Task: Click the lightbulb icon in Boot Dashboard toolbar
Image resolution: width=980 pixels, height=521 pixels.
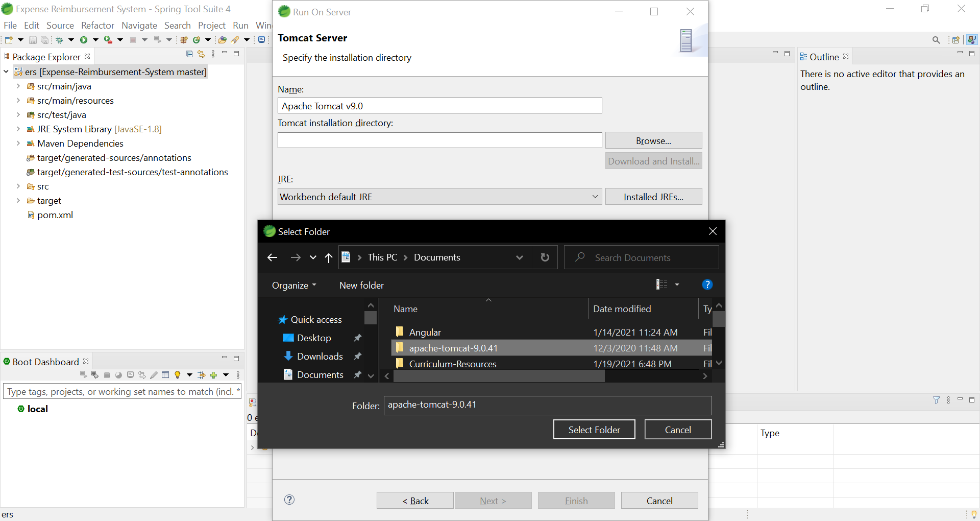Action: 178,375
